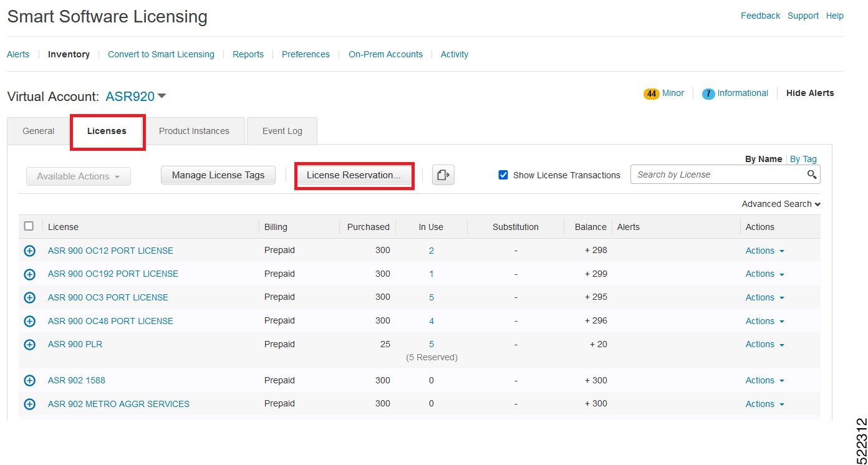Viewport: 868px width, 465px height.
Task: Open the Activity navigation item
Action: 455,54
